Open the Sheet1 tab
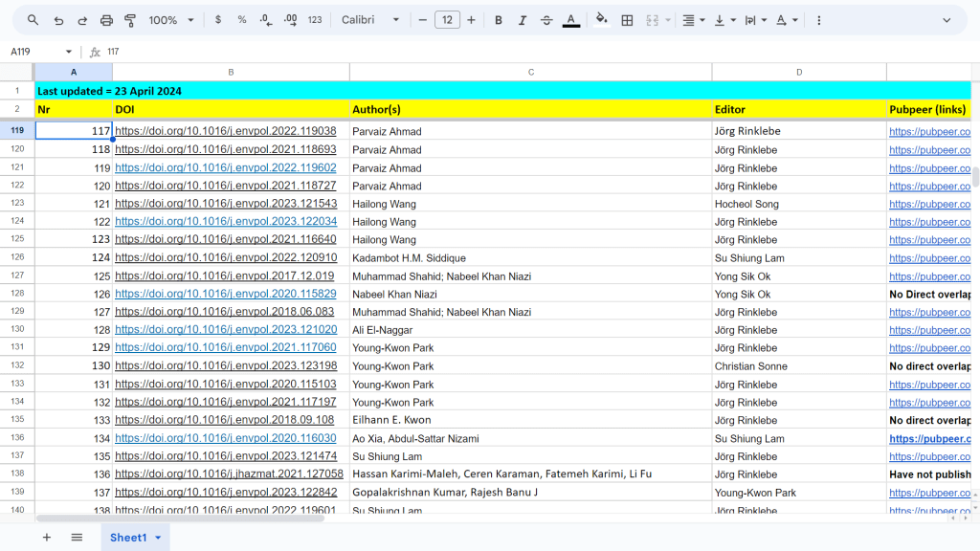Viewport: 980px width, 551px height. [128, 538]
